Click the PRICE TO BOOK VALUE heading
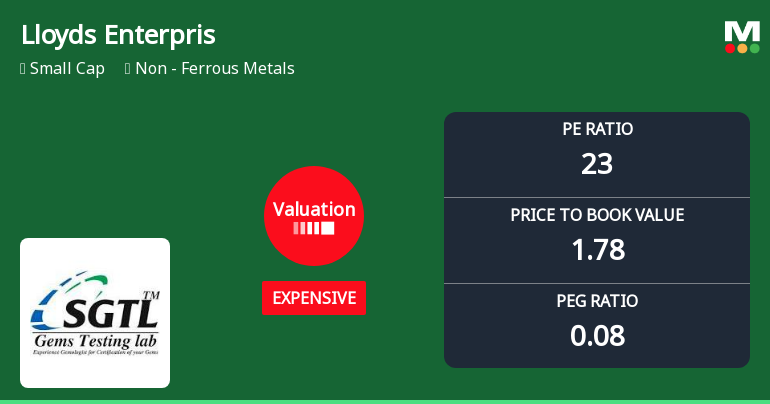Screen dimensions: 770x404 [x=597, y=215]
